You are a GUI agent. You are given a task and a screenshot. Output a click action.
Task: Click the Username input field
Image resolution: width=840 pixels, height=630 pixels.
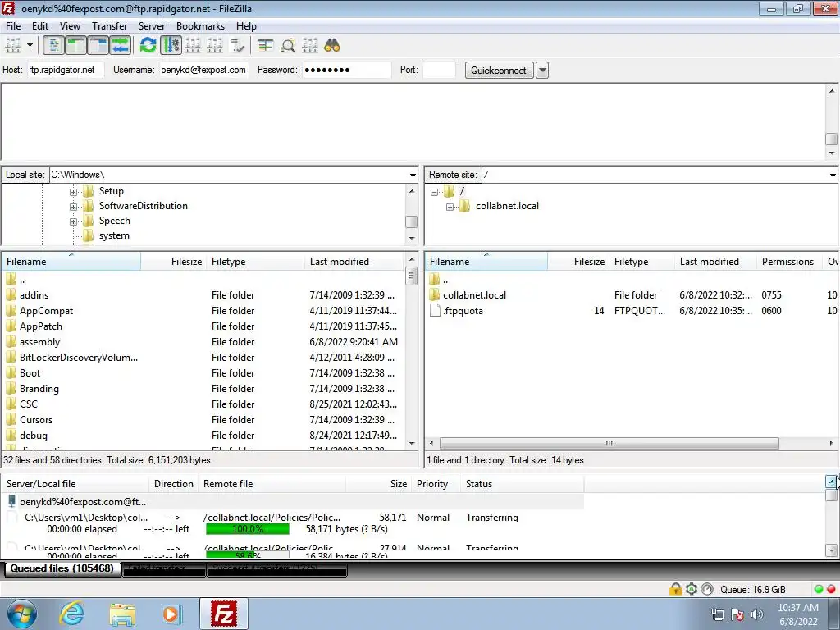coord(204,71)
